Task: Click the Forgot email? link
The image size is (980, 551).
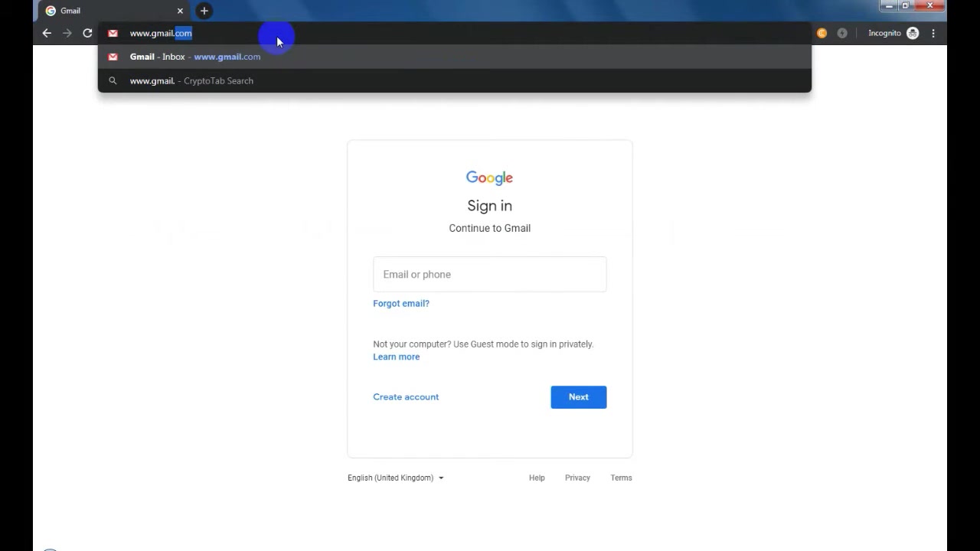Action: point(401,303)
